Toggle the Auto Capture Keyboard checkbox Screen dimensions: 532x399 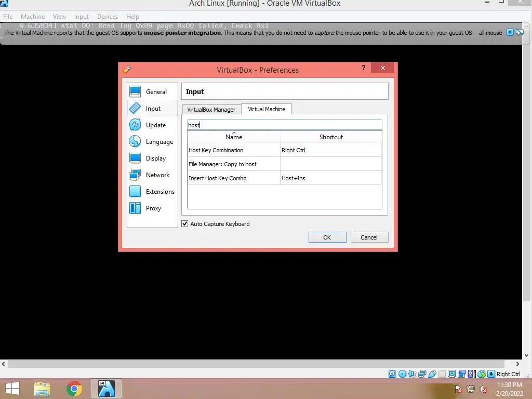[x=185, y=223]
